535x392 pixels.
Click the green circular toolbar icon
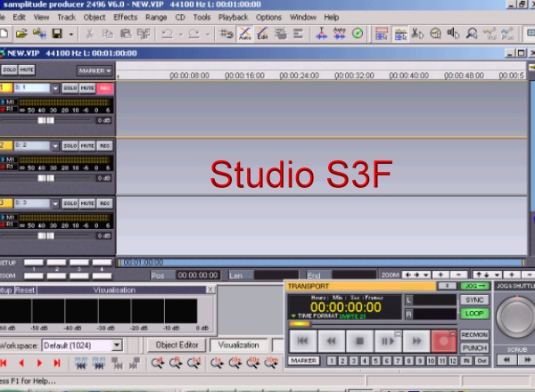click(x=358, y=33)
